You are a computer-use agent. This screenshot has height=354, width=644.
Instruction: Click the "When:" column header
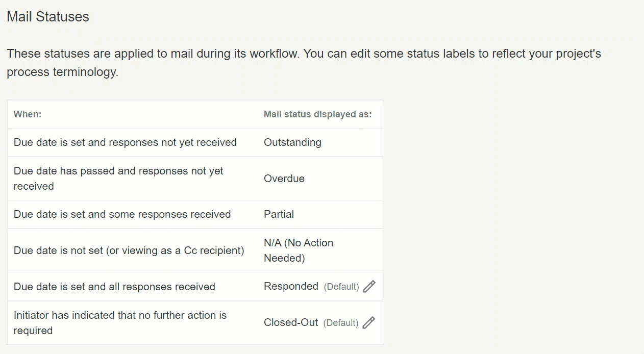[28, 114]
